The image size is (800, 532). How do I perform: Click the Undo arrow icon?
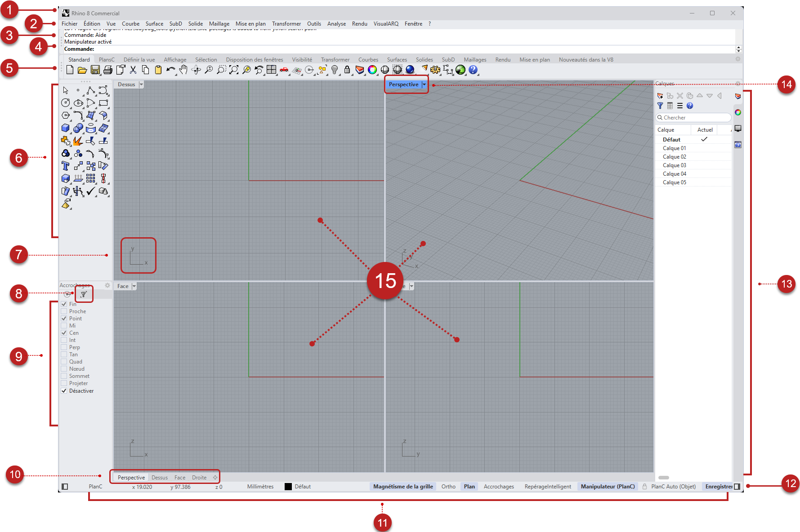tap(170, 70)
